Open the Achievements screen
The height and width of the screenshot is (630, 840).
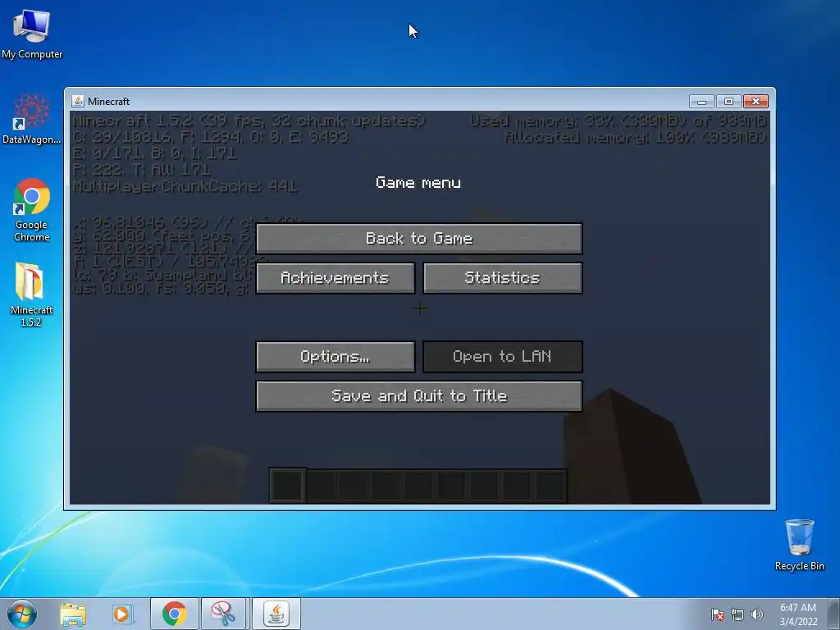pyautogui.click(x=336, y=277)
